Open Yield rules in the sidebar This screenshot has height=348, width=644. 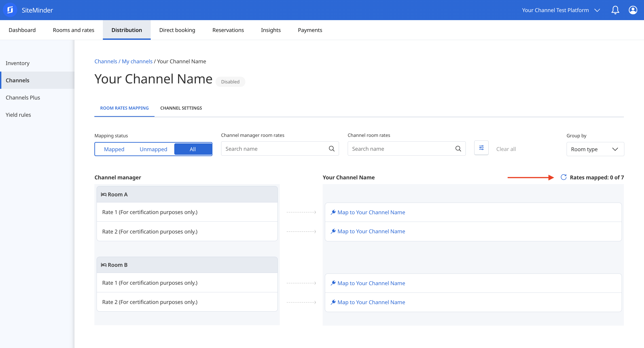[18, 115]
